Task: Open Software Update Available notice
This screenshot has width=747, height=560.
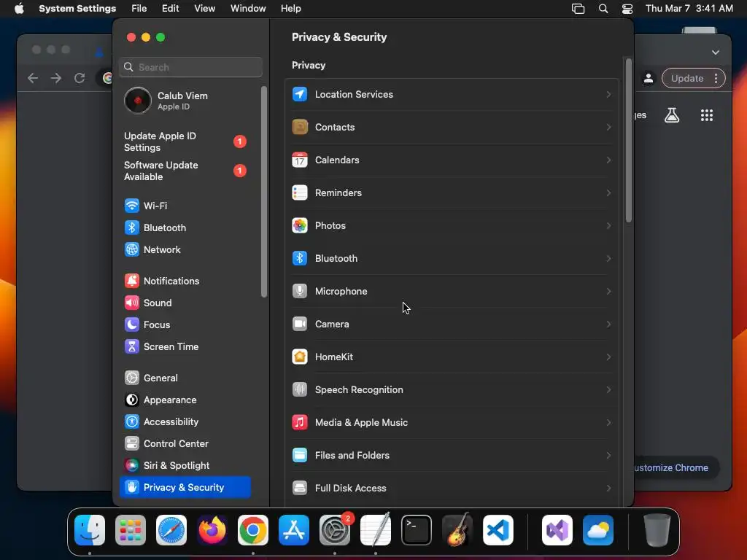Action: point(186,171)
